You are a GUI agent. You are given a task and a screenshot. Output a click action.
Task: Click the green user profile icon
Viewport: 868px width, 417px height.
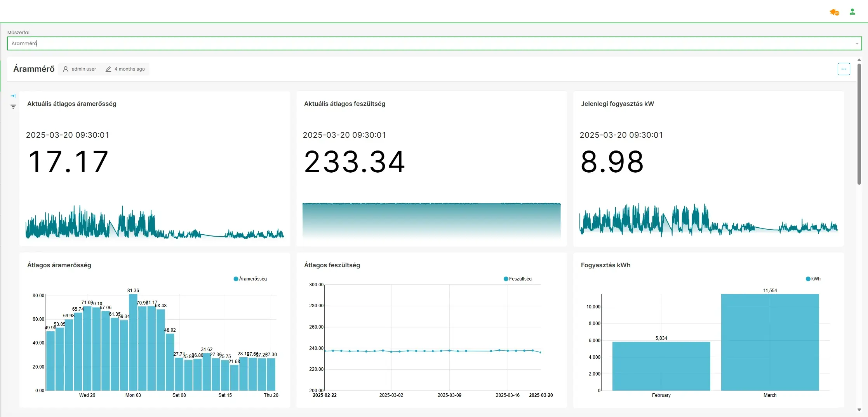tap(852, 12)
